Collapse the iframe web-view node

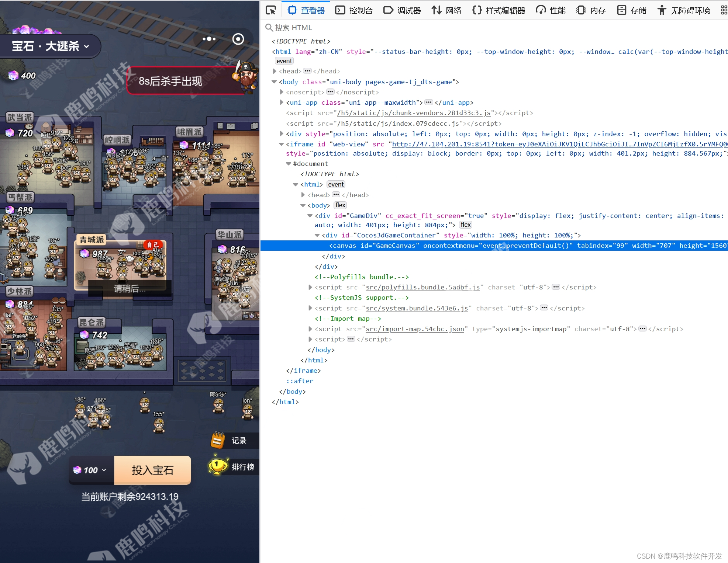(282, 144)
